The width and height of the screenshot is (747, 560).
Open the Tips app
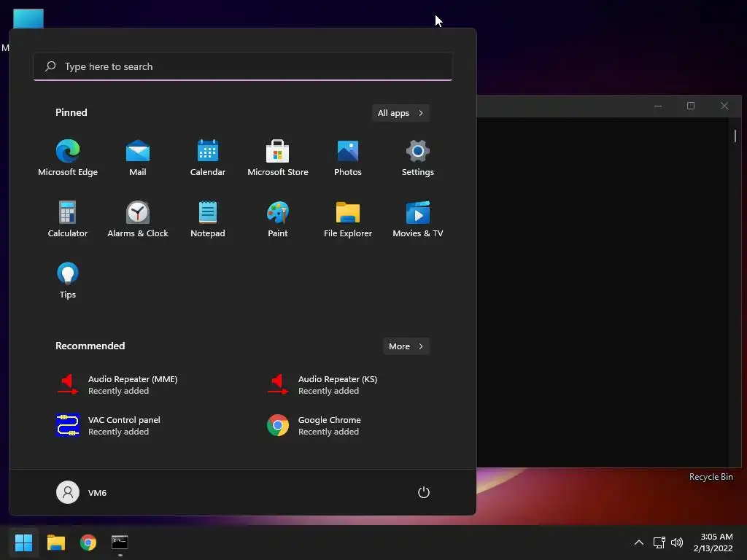[68, 281]
